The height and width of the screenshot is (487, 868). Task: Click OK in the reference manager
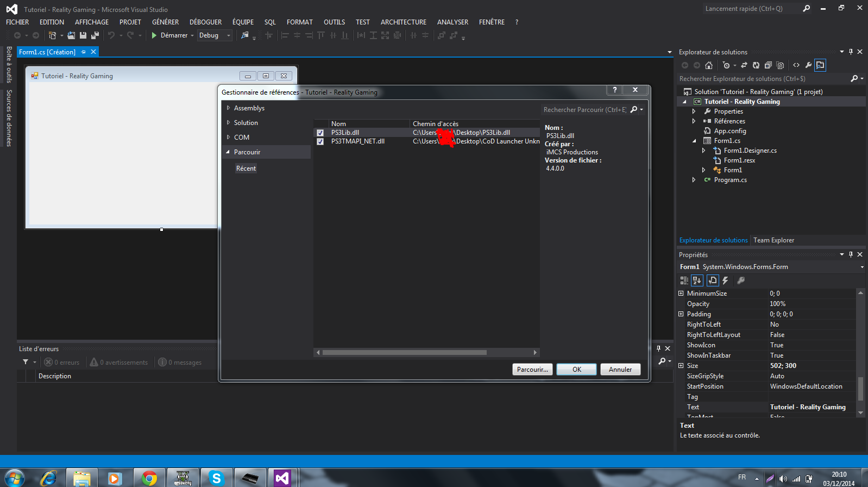click(577, 370)
